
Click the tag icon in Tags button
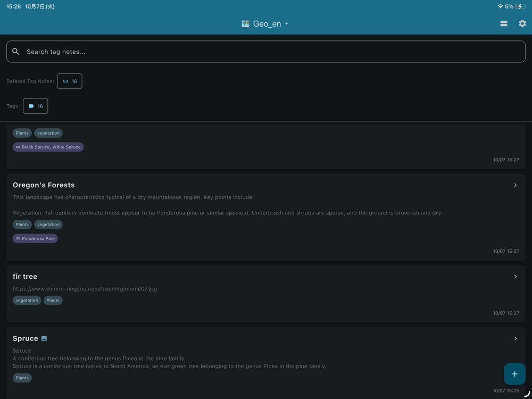[31, 106]
